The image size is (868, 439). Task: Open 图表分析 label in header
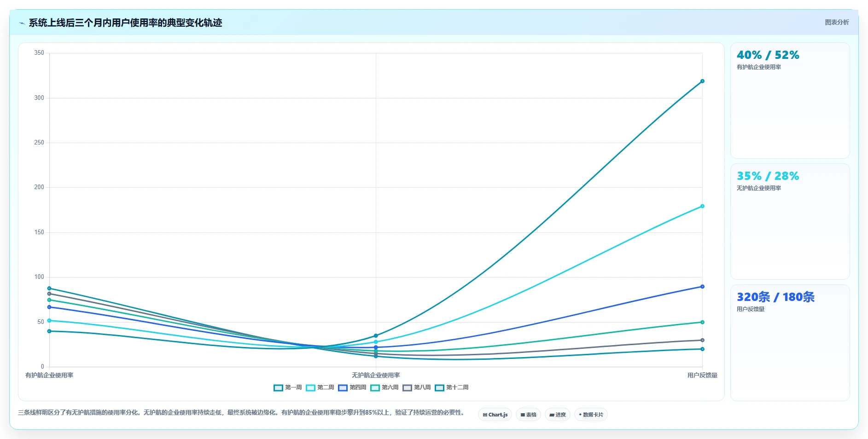837,22
